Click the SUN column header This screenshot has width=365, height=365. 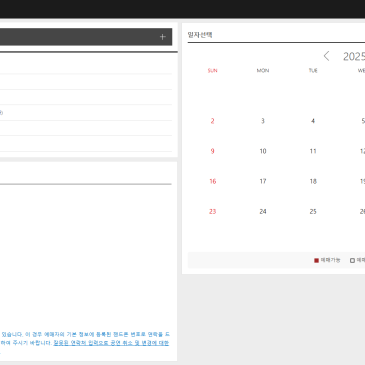(x=212, y=71)
